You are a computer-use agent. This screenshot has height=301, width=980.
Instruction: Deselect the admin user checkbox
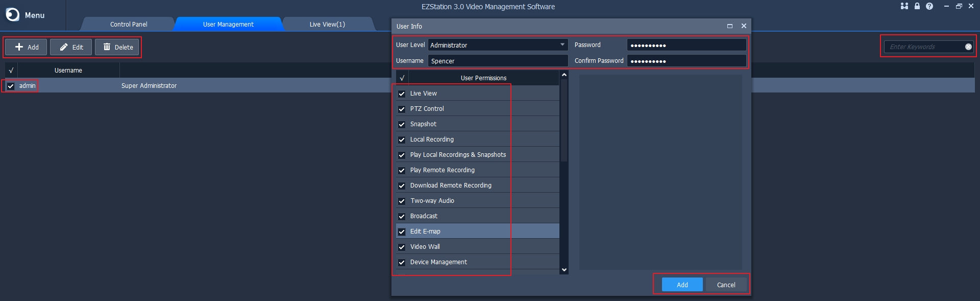click(x=11, y=86)
